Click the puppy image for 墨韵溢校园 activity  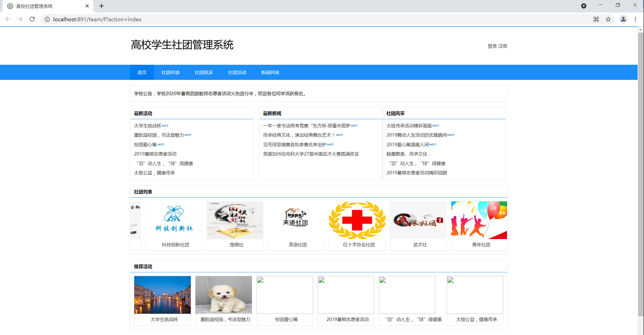pyautogui.click(x=223, y=295)
